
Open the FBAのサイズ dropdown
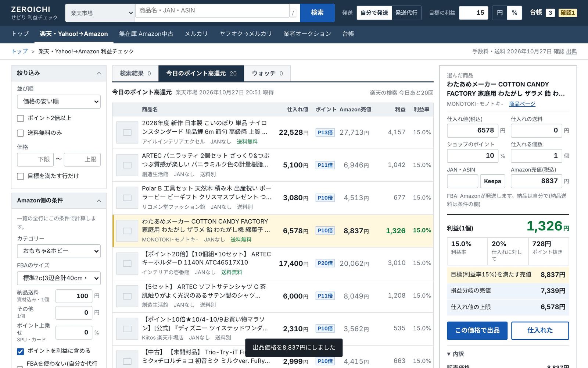(59, 278)
